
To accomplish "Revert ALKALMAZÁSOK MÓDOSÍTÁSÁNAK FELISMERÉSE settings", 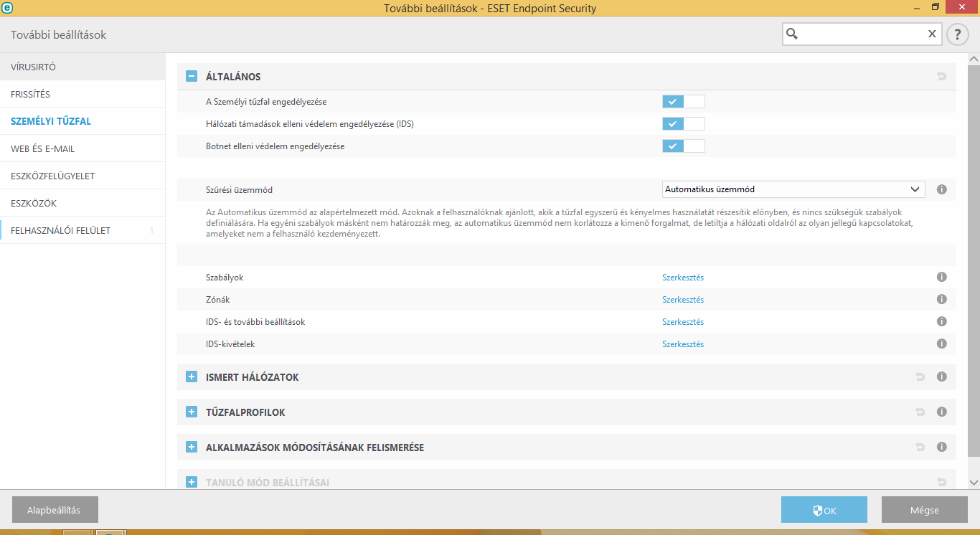I will (920, 447).
